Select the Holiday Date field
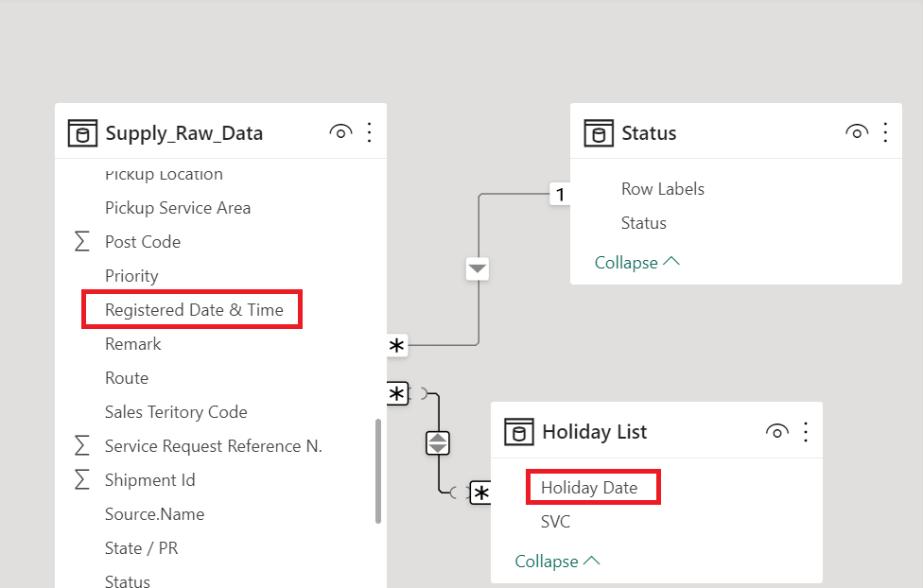The height and width of the screenshot is (588, 923). click(589, 488)
